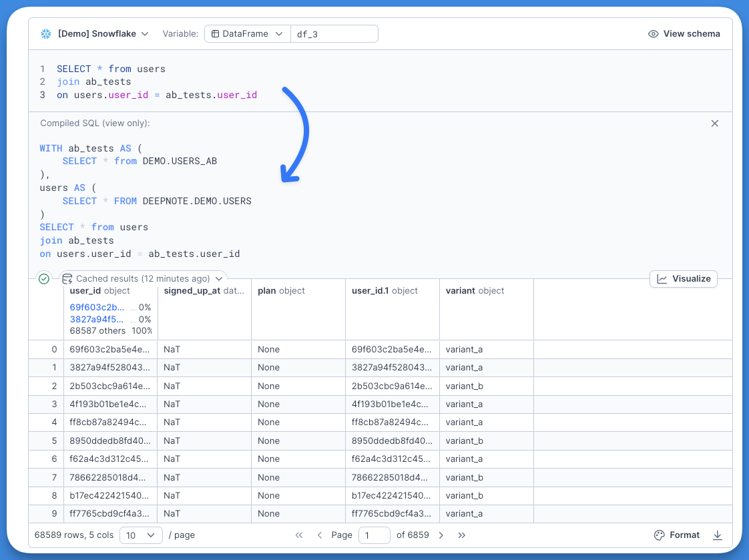Close the Compiled SQL panel
The height and width of the screenshot is (560, 749).
[x=714, y=123]
